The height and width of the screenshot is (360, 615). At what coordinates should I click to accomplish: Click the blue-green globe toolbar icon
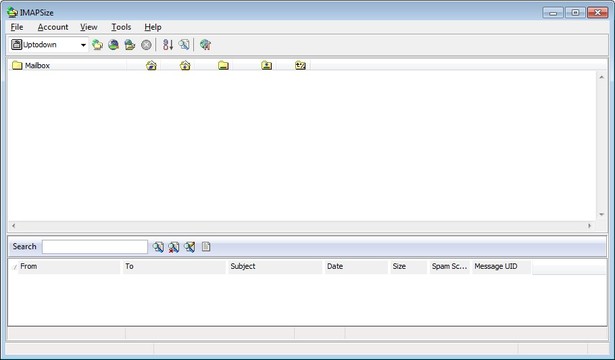pos(113,45)
